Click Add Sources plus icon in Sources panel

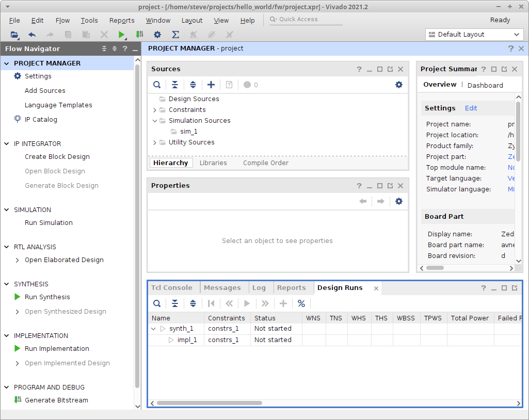[x=211, y=85]
